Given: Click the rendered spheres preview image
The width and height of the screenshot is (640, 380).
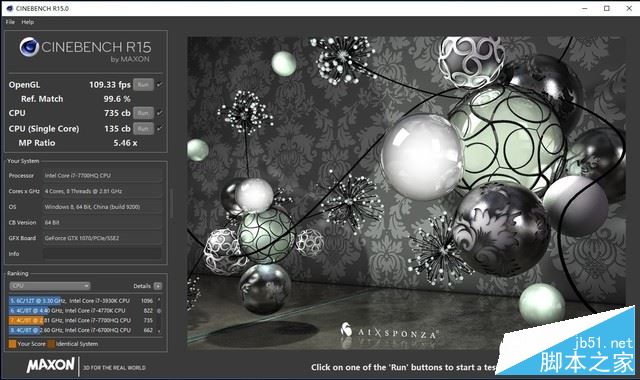Looking at the screenshot, I should tap(406, 193).
